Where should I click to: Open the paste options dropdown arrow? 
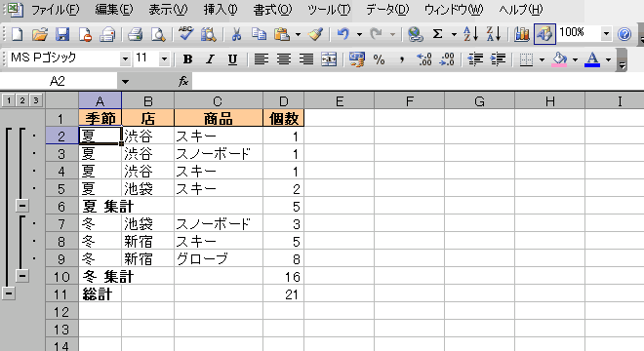pyautogui.click(x=298, y=34)
